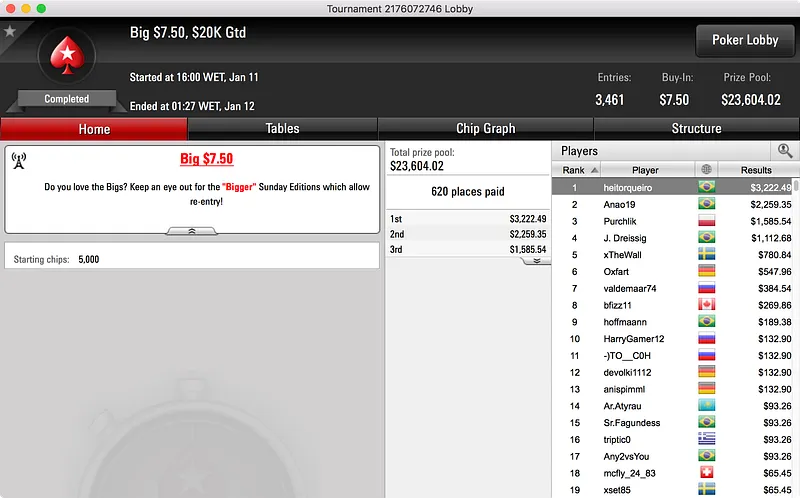Open the Chip Graph tab
800x498 pixels.
485,129
